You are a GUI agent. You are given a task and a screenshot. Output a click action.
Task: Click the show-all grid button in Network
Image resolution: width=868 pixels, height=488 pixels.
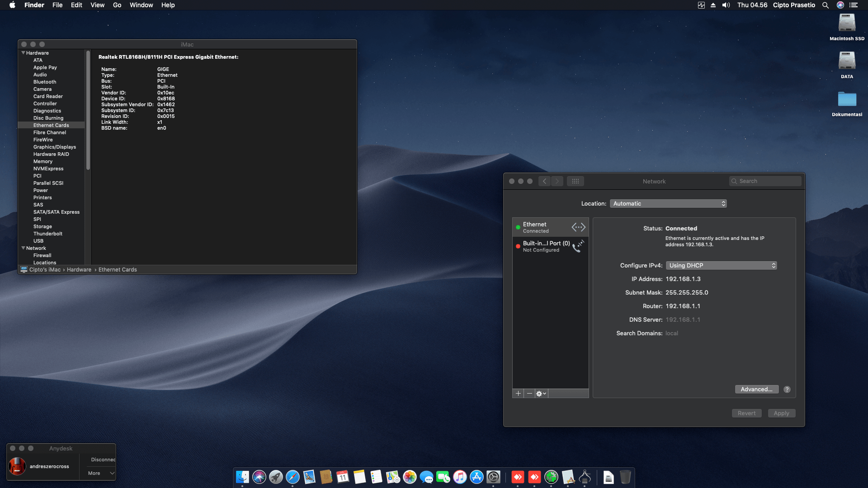(x=575, y=181)
